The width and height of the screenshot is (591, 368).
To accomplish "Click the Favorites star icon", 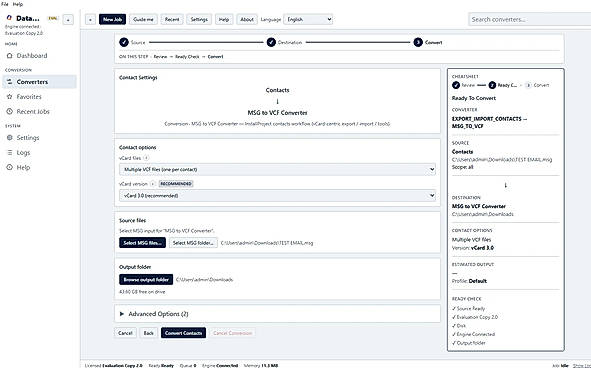I will (9, 97).
